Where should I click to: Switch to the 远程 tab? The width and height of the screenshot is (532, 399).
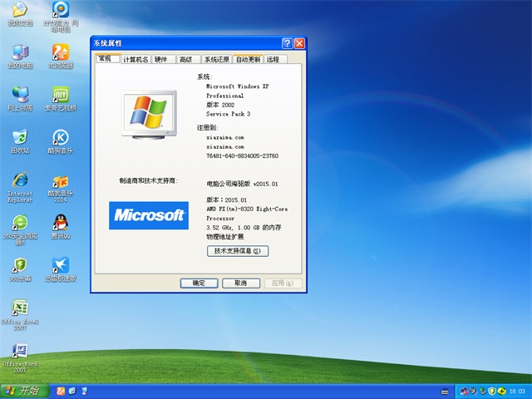[x=274, y=60]
